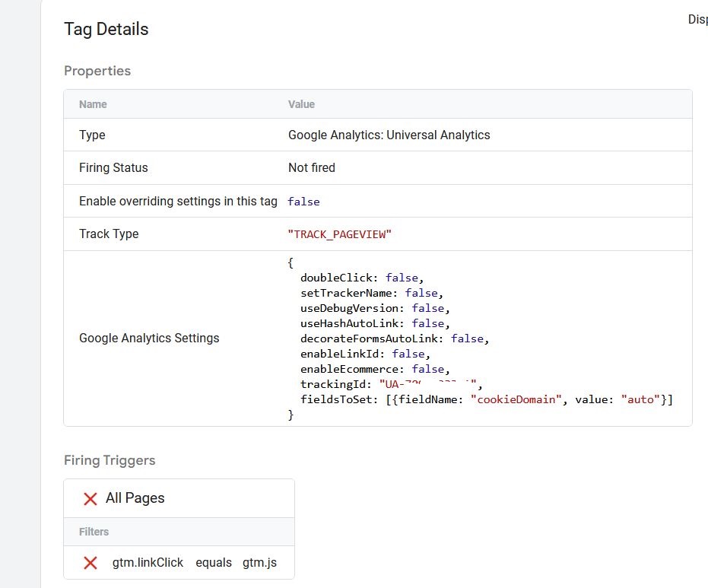Click the false value for overriding settings

point(303,201)
